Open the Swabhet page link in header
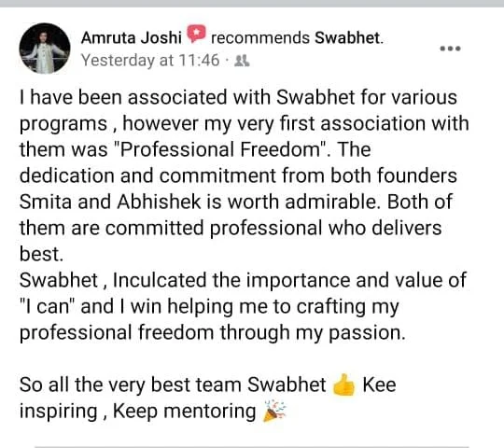Image resolution: width=504 pixels, height=448 pixels. (x=348, y=38)
